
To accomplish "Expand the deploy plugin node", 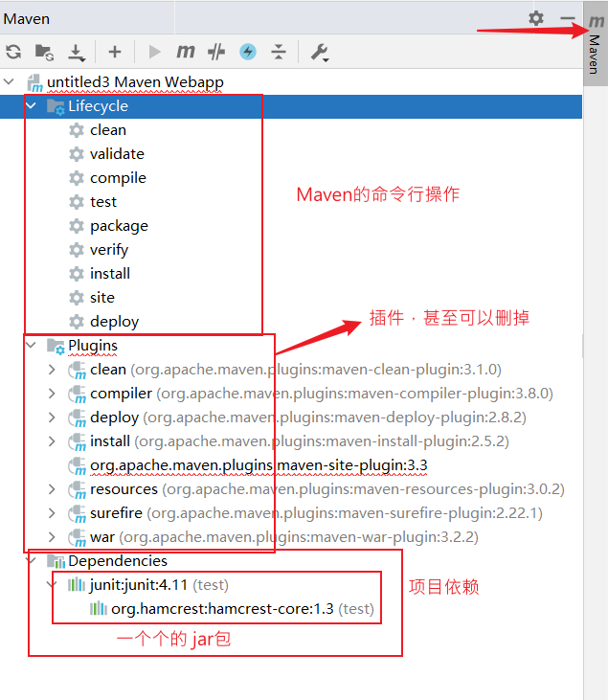I will (52, 417).
